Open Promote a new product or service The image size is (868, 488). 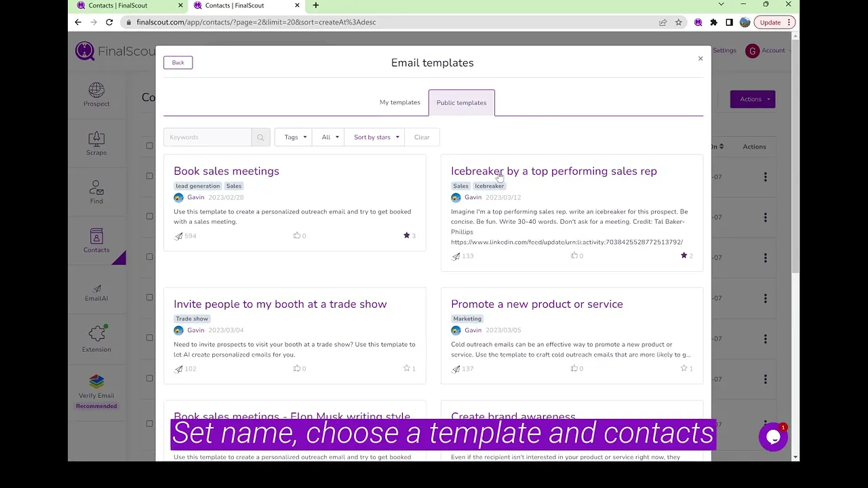[x=537, y=304]
